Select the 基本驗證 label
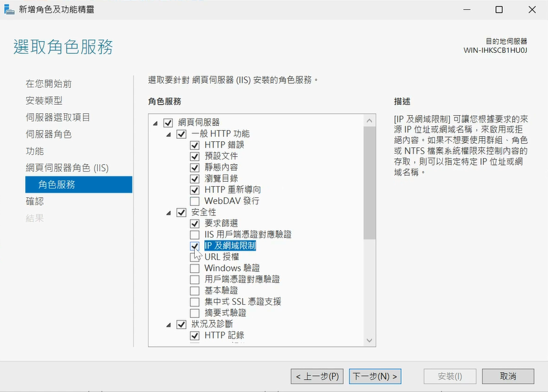This screenshot has height=392, width=548. tap(221, 291)
